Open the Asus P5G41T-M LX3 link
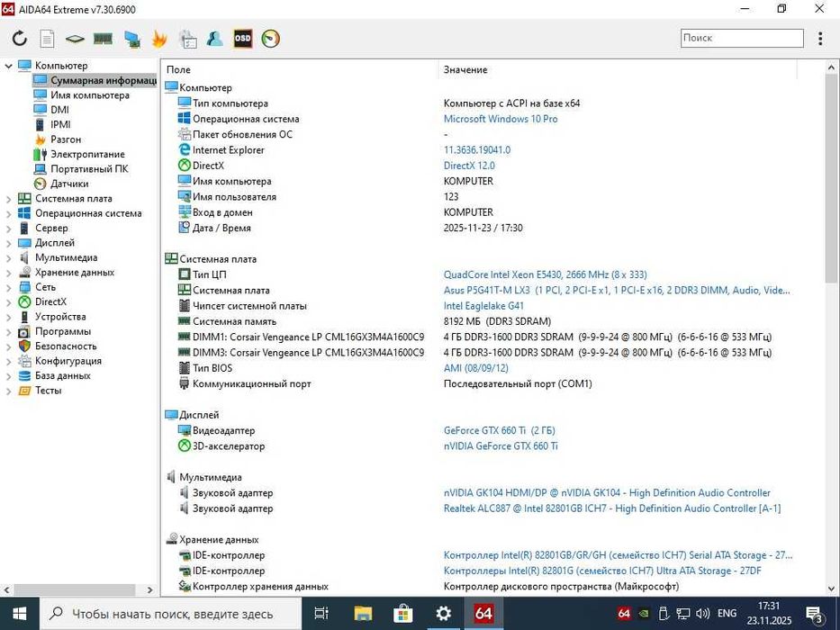840x630 pixels. (x=617, y=290)
